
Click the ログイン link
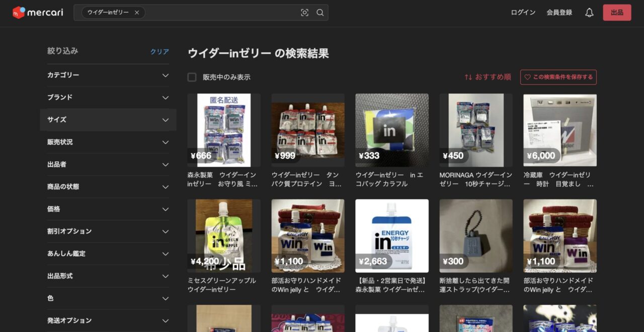(523, 13)
